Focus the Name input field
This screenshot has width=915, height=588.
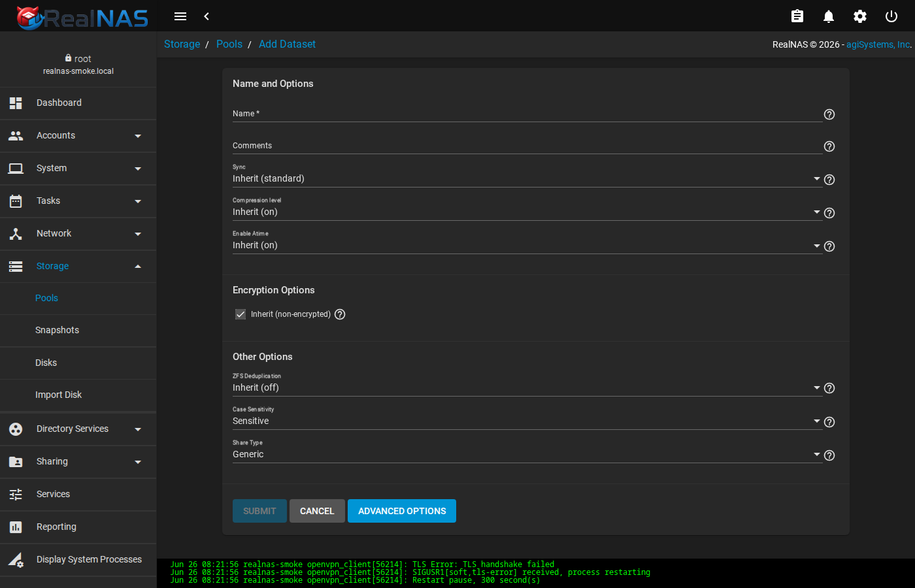(x=527, y=114)
